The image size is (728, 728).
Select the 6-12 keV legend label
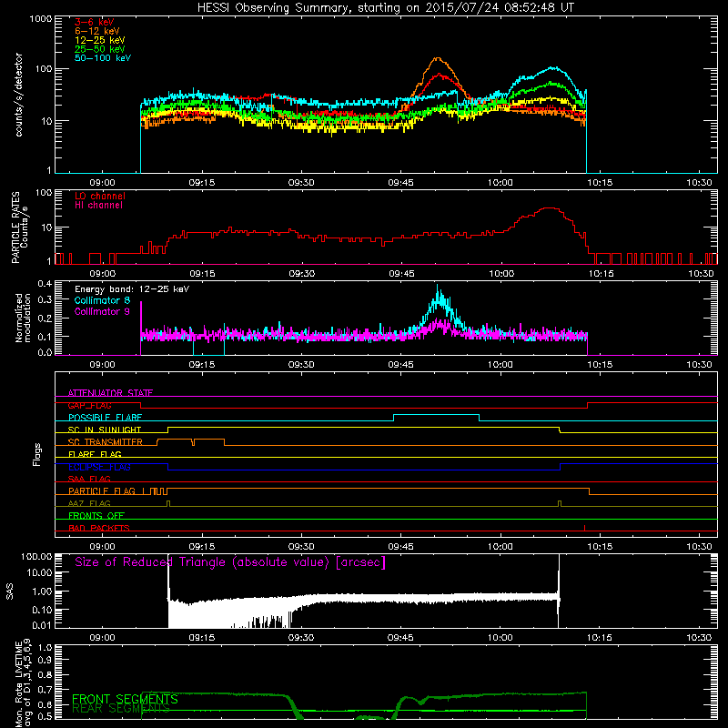coord(97,31)
